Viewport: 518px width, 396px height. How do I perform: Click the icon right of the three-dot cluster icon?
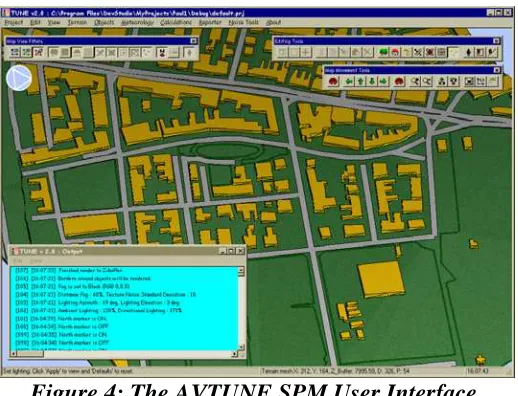pyautogui.click(x=454, y=81)
